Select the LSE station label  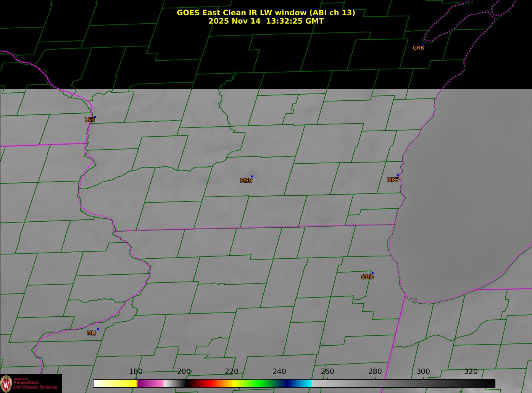89,120
